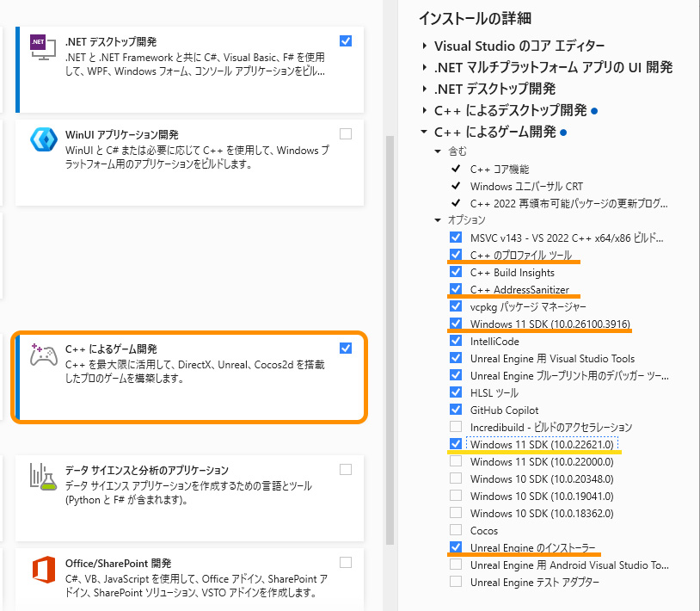Image resolution: width=700 pixels, height=611 pixels.
Task: Check the WinUI アプリケーション開発 workload checkbox
Action: tap(346, 134)
